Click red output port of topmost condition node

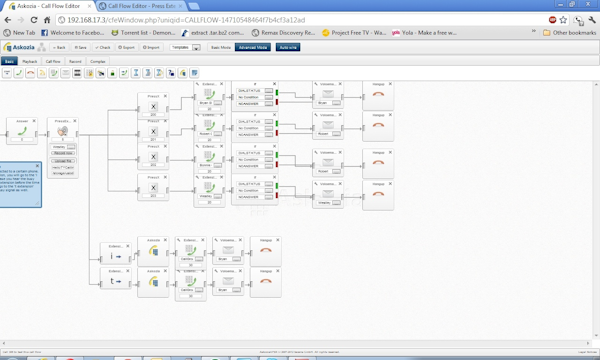(x=277, y=102)
